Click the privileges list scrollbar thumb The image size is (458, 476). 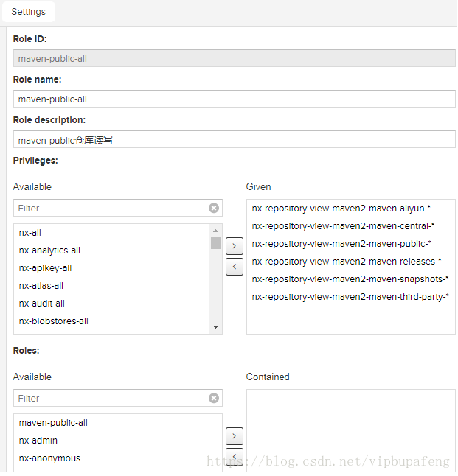click(x=216, y=242)
